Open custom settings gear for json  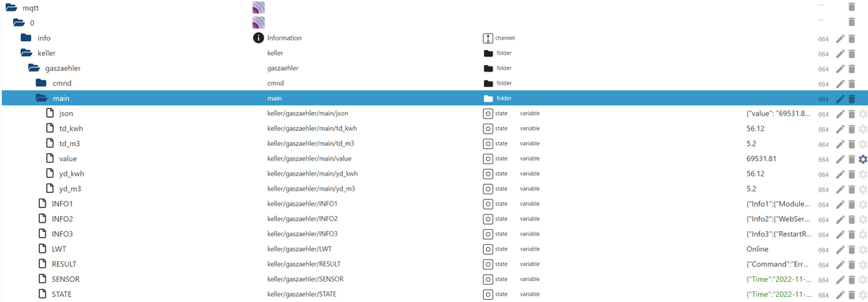coord(862,114)
